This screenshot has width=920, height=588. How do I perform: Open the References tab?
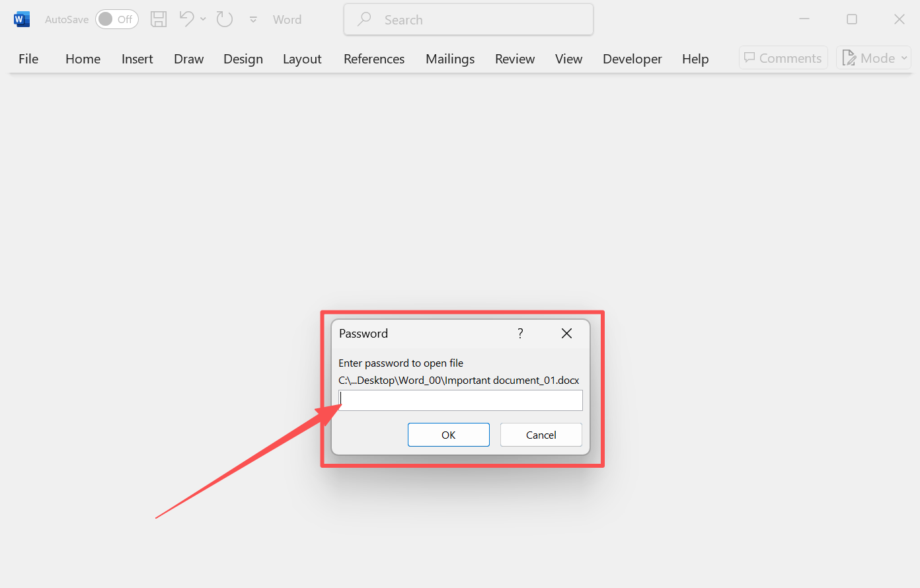(374, 59)
